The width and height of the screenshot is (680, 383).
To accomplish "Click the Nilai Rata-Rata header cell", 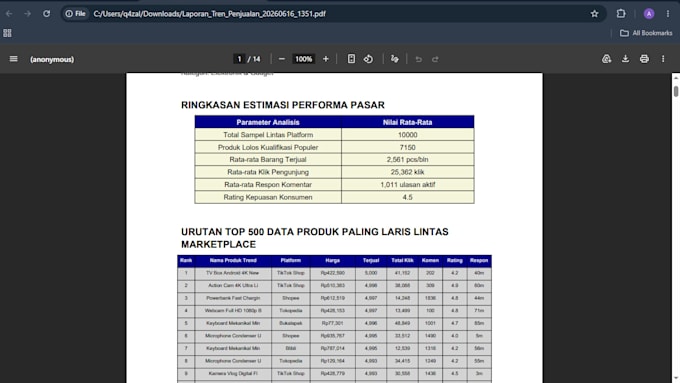I will coord(408,122).
